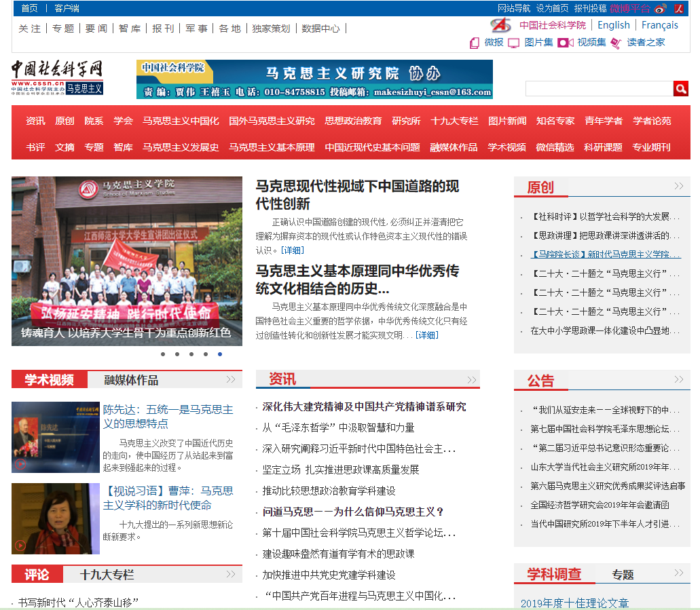Screen dimensions: 700x610
Task: Open 坚定立场 扎实推进思政课高质量发展 item
Action: click(x=341, y=470)
